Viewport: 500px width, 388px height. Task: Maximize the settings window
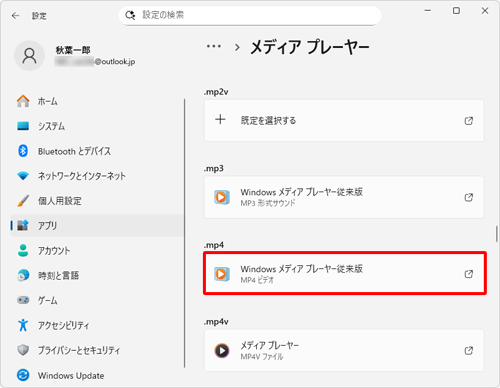456,11
